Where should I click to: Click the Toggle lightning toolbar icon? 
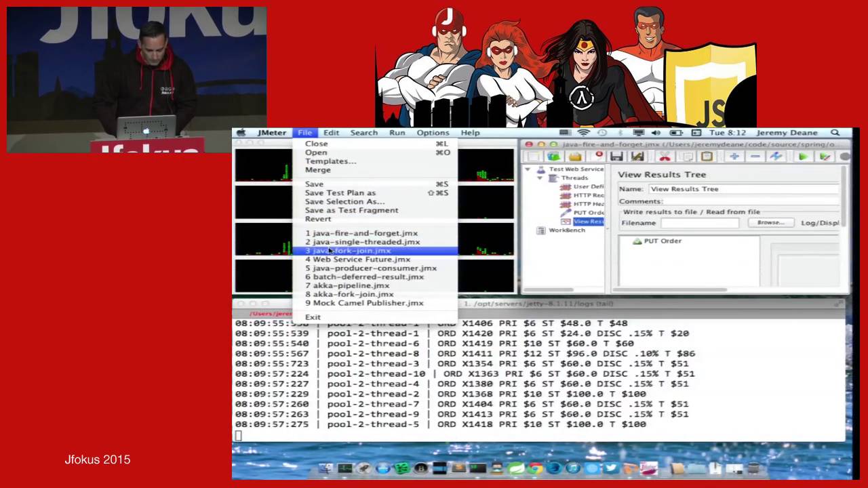pyautogui.click(x=776, y=157)
